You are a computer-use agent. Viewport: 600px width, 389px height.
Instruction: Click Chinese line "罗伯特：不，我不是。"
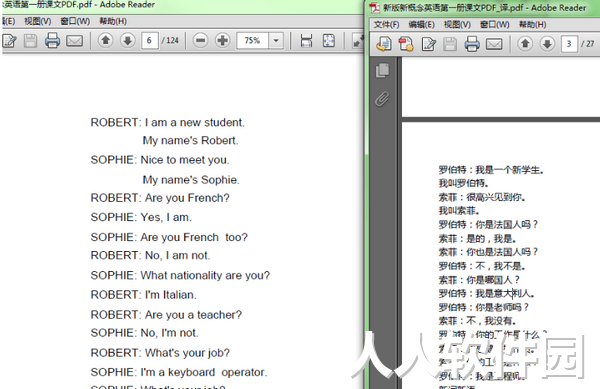(x=482, y=266)
